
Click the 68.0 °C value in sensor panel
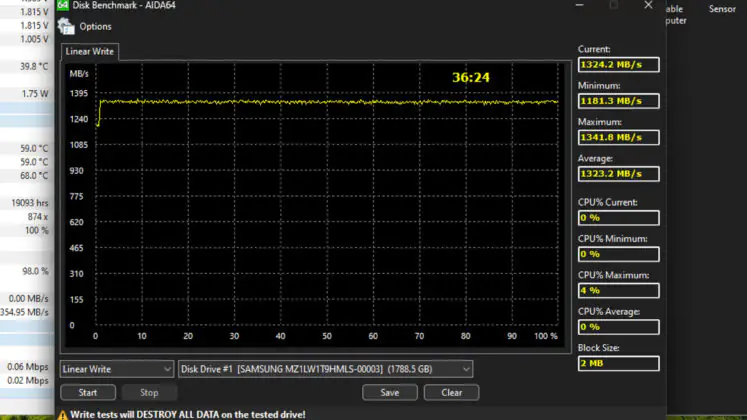pos(34,176)
